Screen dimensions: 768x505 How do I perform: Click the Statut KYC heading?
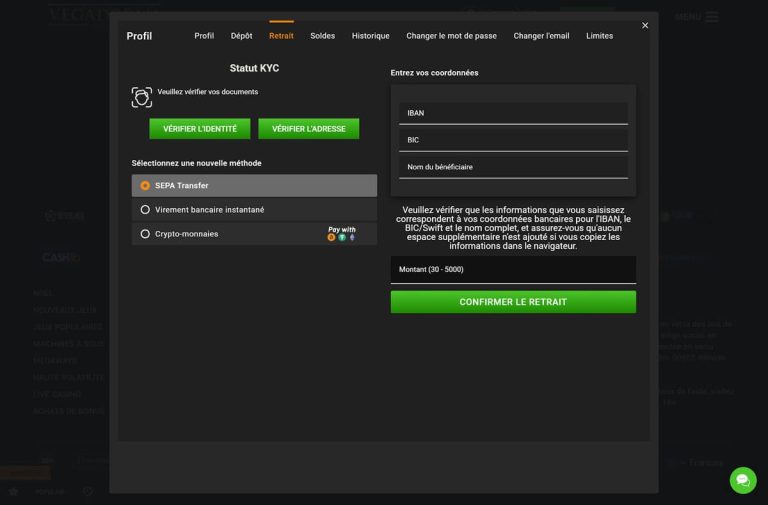pos(254,68)
